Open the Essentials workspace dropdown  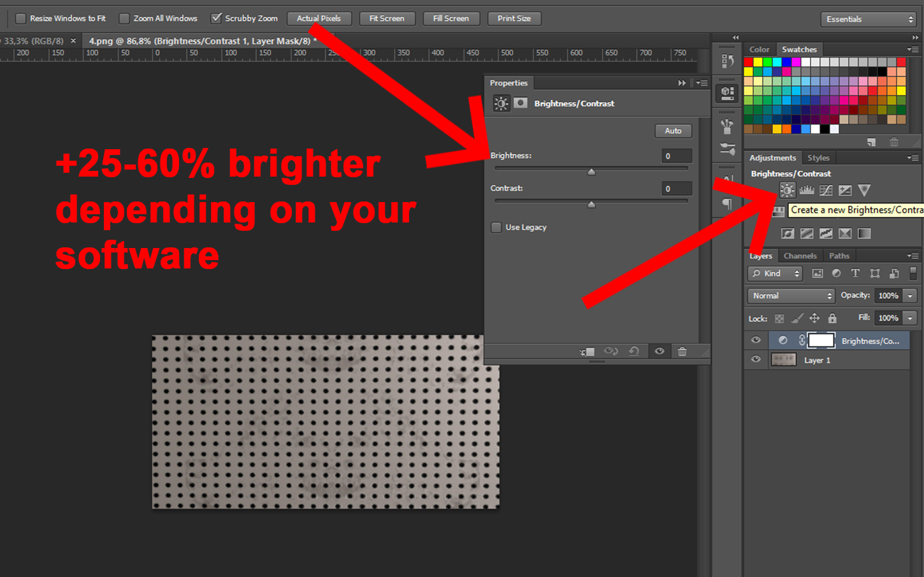click(x=868, y=19)
